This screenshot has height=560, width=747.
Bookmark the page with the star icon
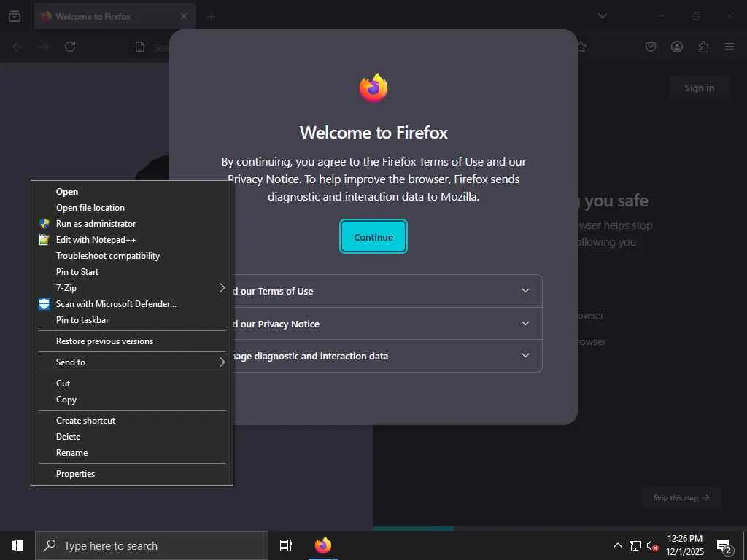tap(581, 47)
